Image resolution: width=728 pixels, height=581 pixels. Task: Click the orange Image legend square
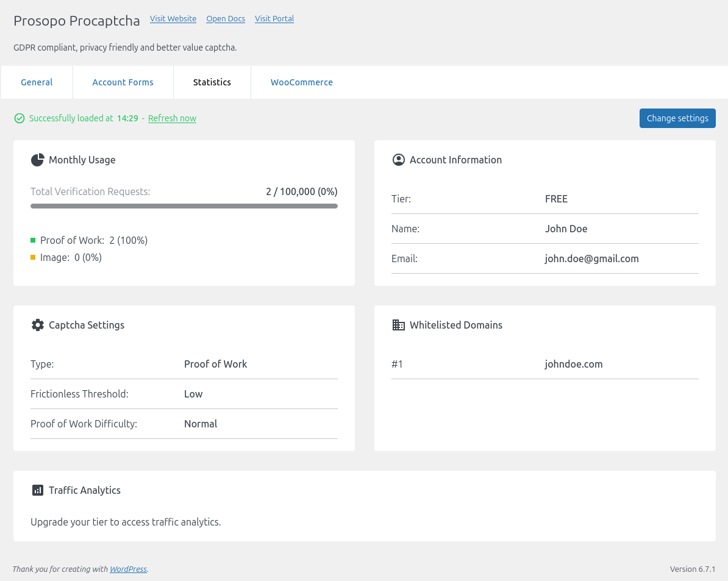[33, 257]
